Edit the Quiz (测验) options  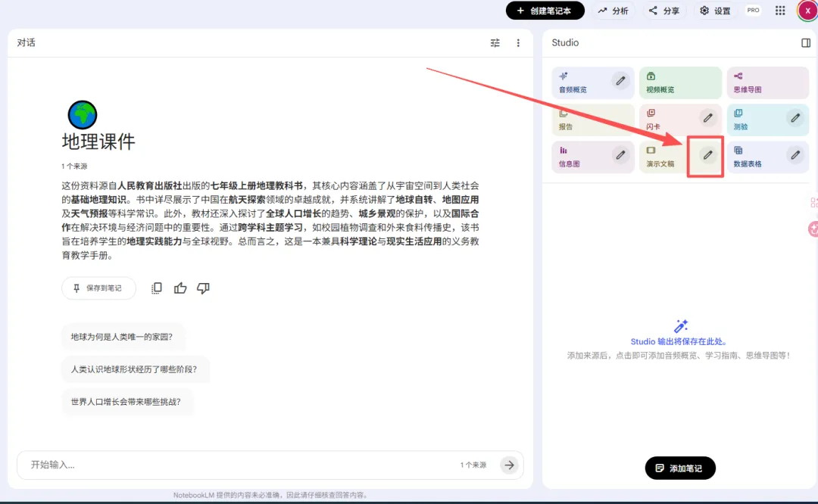tap(795, 118)
